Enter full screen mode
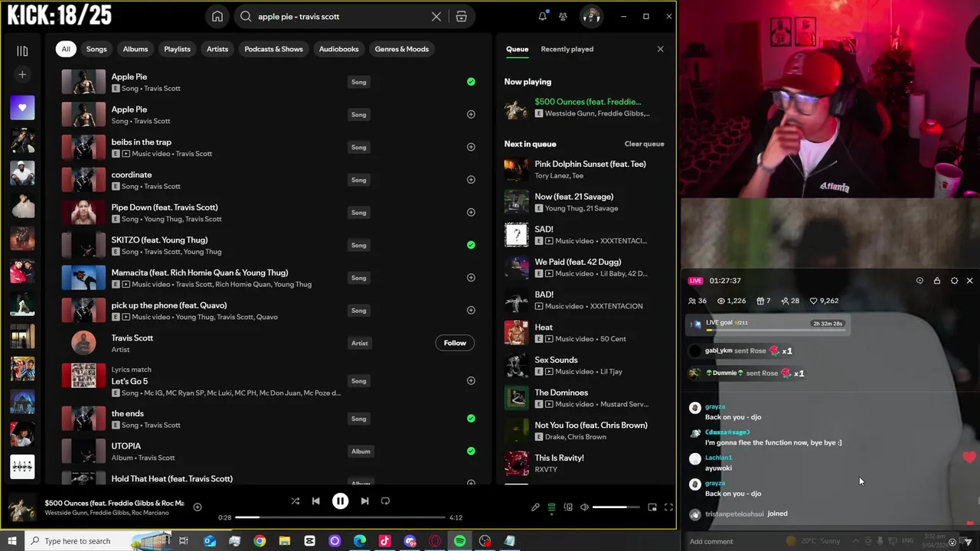The image size is (980, 551). point(668,507)
